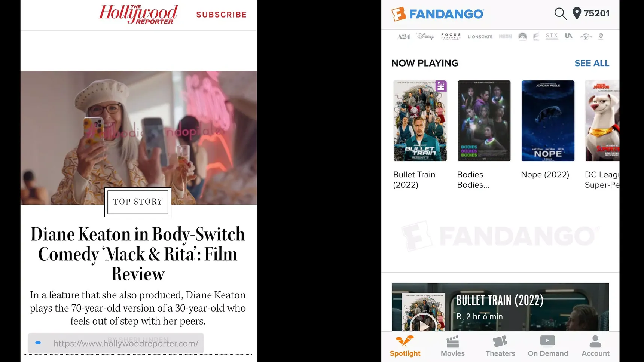Viewport: 644px width, 362px height.
Task: Tap the blue dot beside the URL
Action: pos(38,343)
